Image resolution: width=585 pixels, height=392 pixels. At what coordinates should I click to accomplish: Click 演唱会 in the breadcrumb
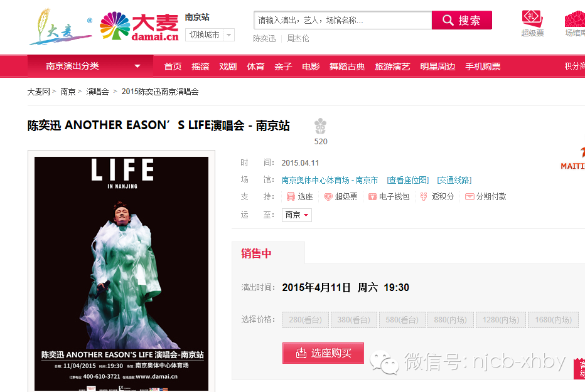(97, 92)
